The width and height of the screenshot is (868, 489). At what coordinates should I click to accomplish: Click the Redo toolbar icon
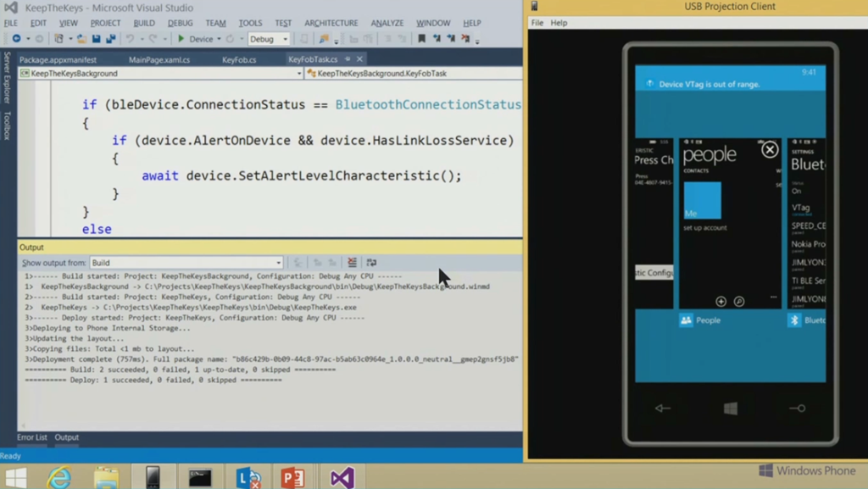coord(153,39)
